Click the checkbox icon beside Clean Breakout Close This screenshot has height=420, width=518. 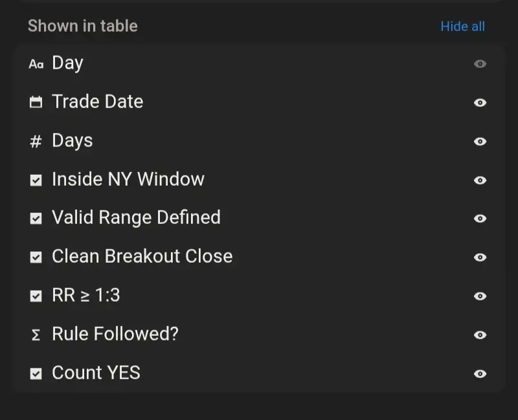point(36,257)
